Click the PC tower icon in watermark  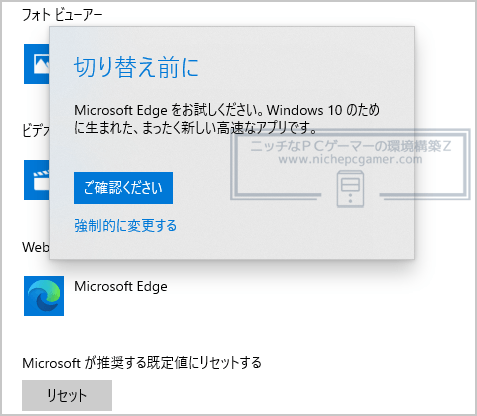(x=350, y=189)
